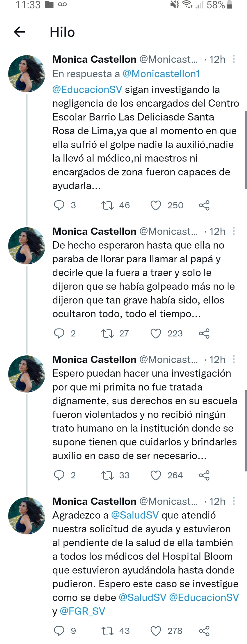Screen dimensions: 247x644
Task: Open more options on third tweet
Action: tap(234, 360)
